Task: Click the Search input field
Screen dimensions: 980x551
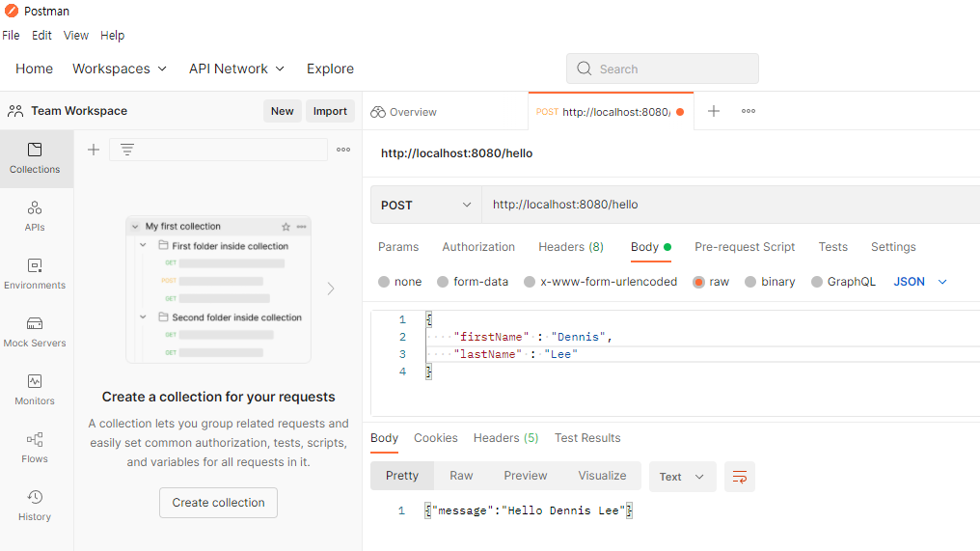Action: (663, 69)
